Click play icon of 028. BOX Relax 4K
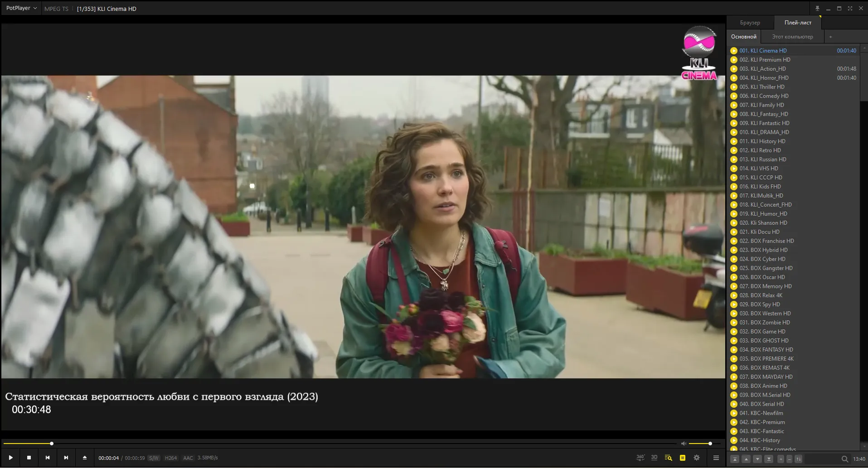 [734, 295]
